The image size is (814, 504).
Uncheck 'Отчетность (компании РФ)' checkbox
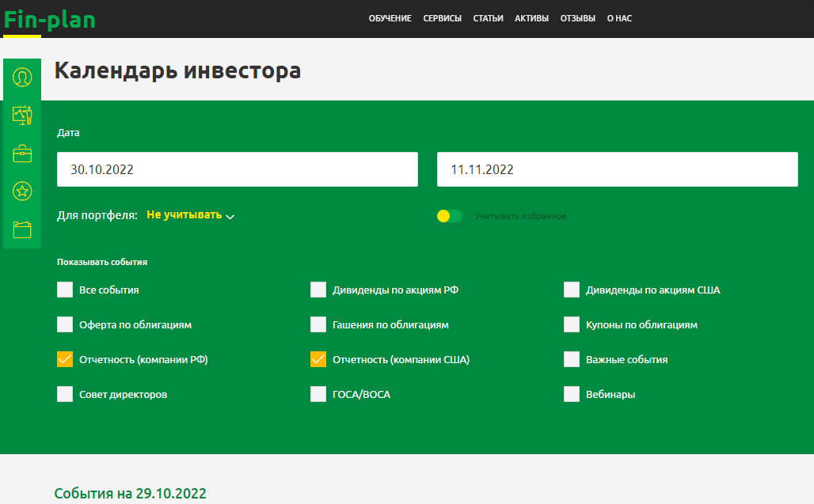65,359
